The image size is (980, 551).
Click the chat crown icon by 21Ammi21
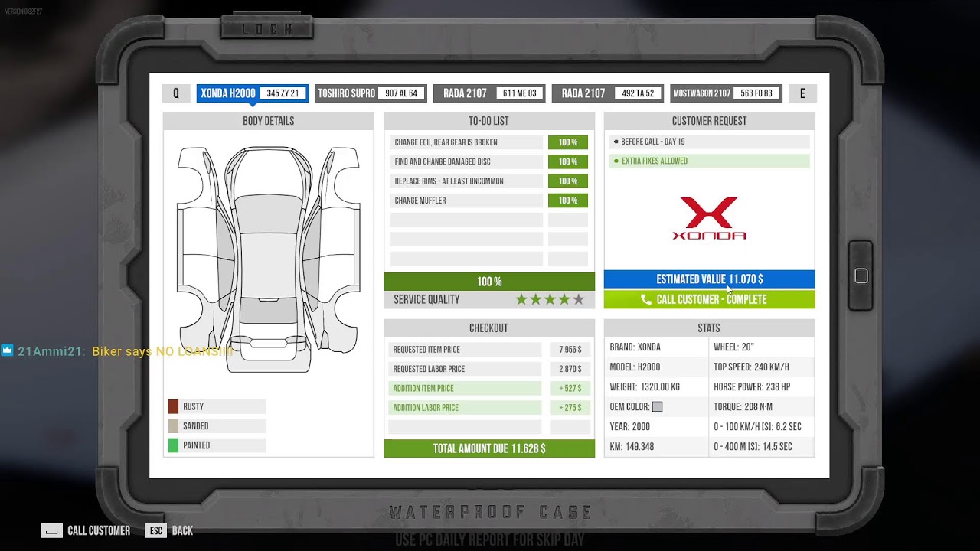7,350
